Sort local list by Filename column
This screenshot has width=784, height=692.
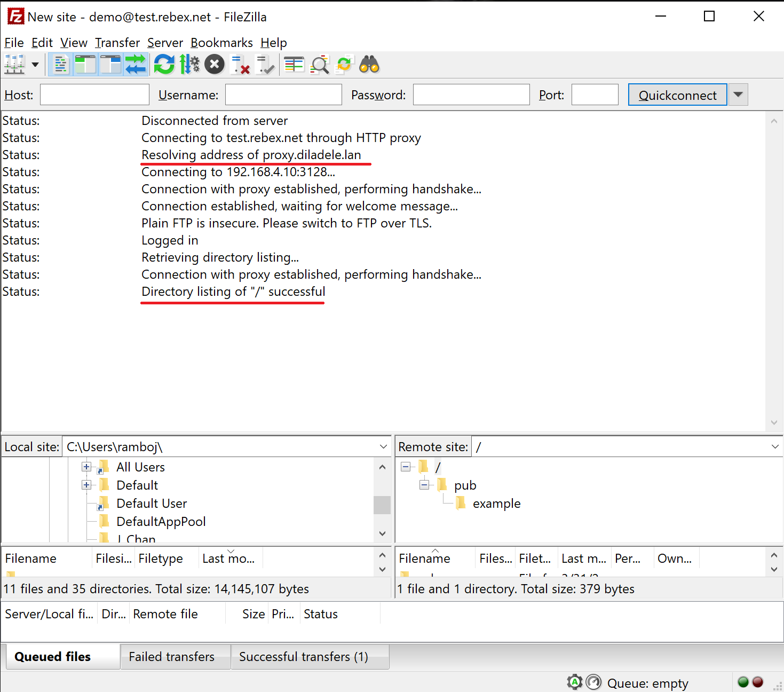(47, 559)
